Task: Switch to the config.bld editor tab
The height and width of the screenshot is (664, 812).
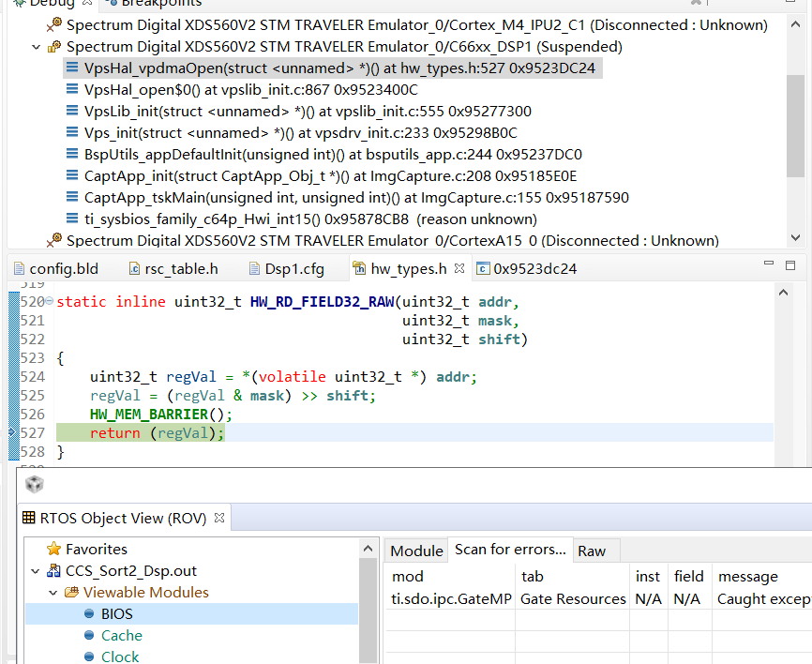Action: tap(56, 269)
